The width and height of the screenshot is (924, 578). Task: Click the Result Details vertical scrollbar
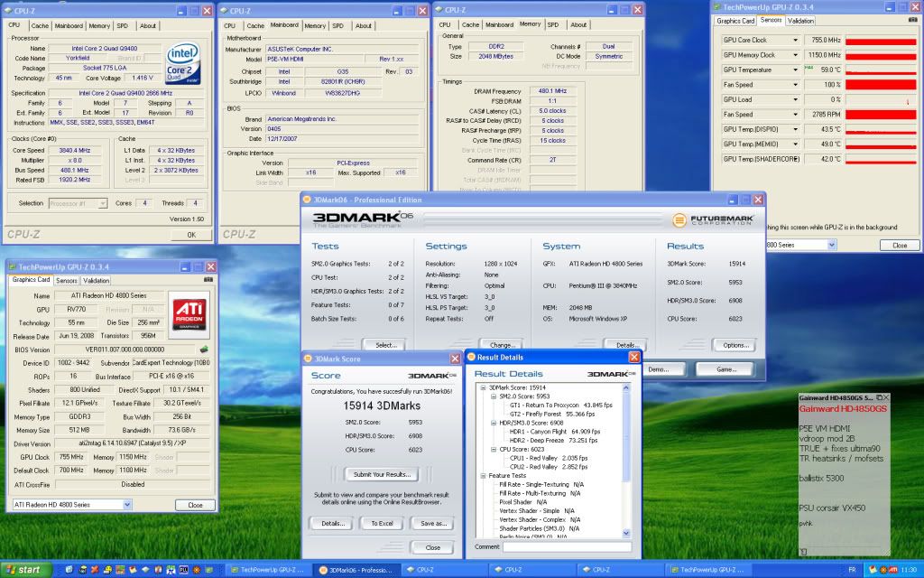[x=627, y=433]
